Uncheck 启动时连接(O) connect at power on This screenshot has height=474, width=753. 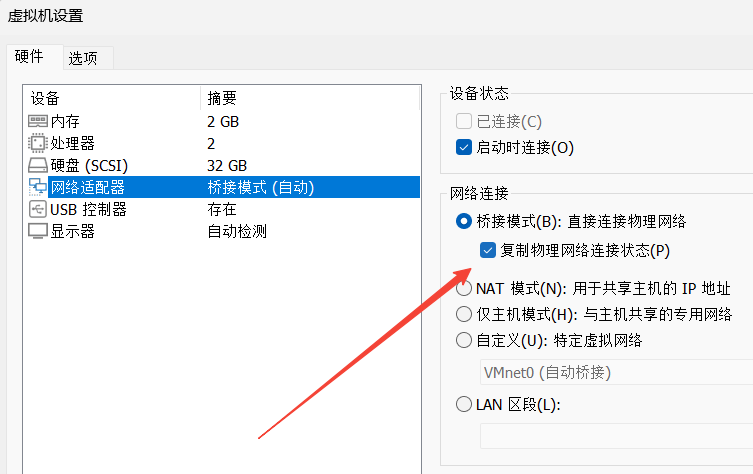[x=463, y=147]
